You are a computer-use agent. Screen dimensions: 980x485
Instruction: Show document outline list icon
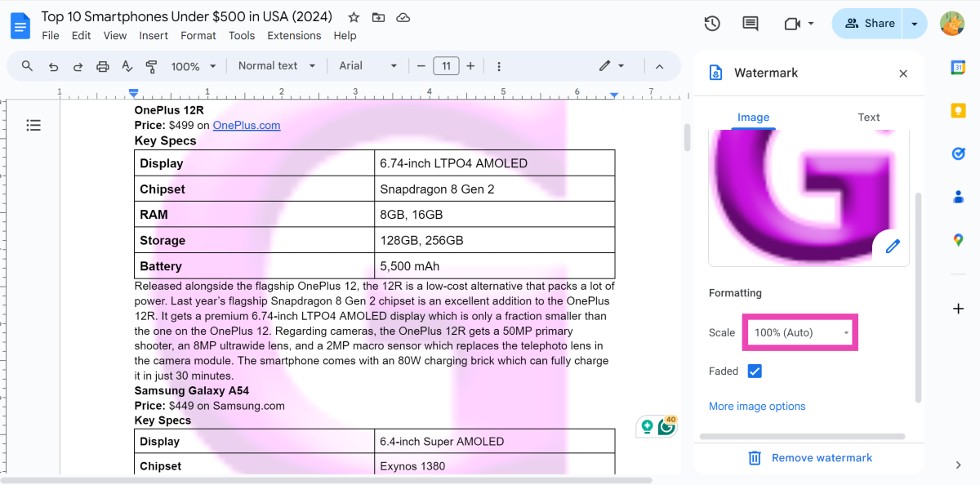(x=33, y=125)
